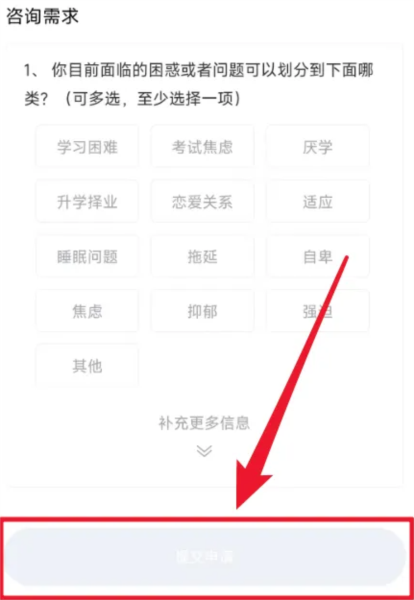Viewport: 414px width, 600px height.
Task: Choose the 升学择业 category
Action: click(87, 202)
